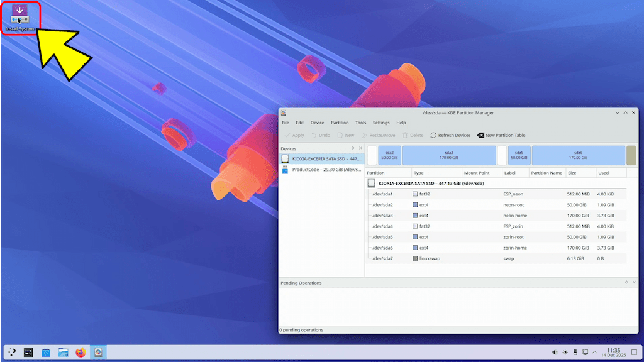Open the Partition menu
This screenshot has height=362, width=644.
pyautogui.click(x=340, y=123)
